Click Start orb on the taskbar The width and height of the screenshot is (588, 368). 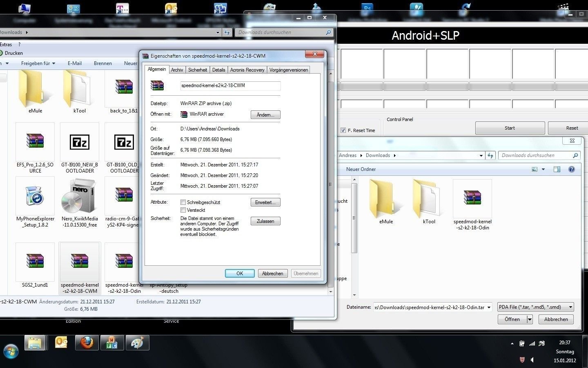tap(11, 351)
